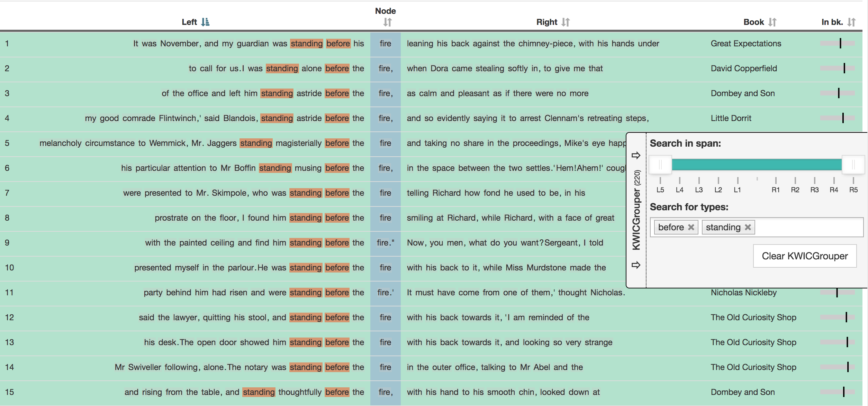The image size is (868, 406).
Task: Click the Clear KWICGrouper button
Action: pyautogui.click(x=805, y=256)
